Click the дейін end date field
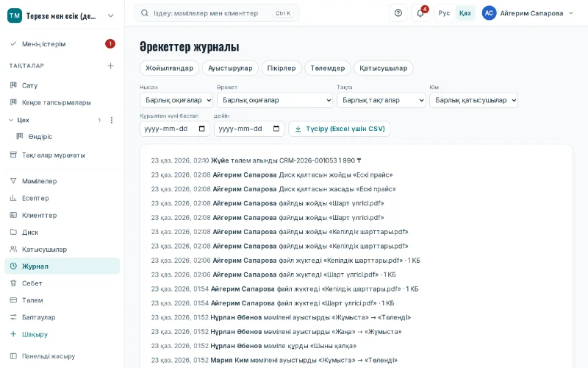This screenshot has width=588, height=368. 249,129
